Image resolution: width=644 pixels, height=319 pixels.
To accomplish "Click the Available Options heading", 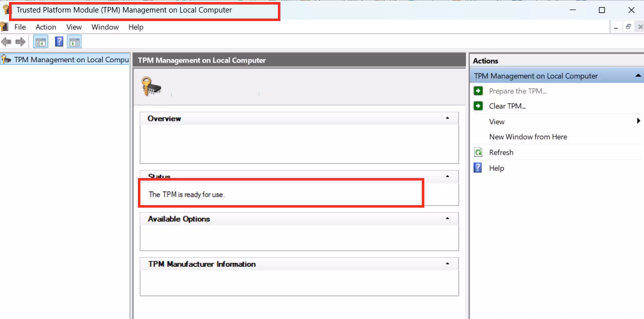I will pyautogui.click(x=179, y=219).
